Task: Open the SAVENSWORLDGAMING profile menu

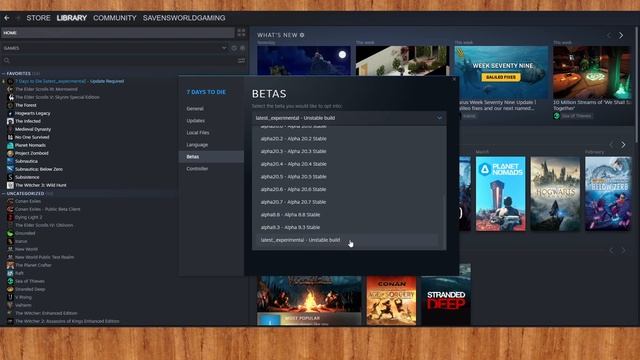Action: (x=184, y=18)
